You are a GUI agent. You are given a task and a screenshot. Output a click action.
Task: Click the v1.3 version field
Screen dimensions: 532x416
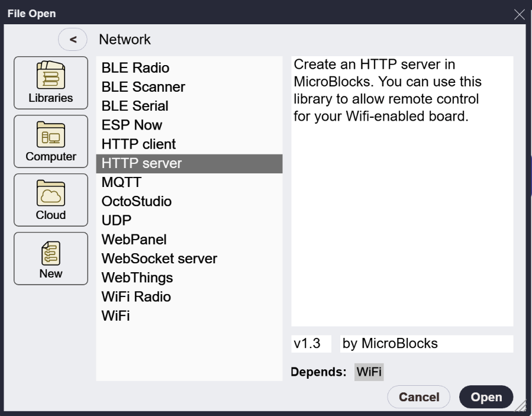[x=311, y=344]
